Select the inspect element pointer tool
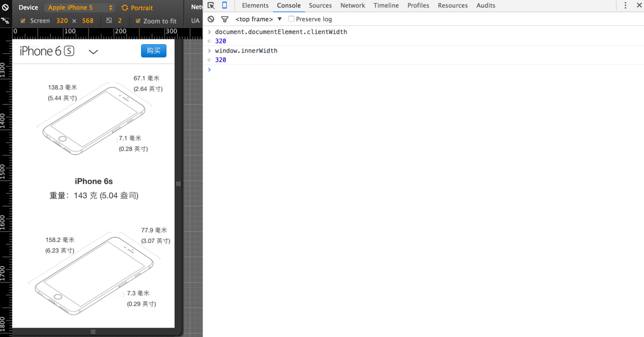This screenshot has height=337, width=644. coord(211,5)
